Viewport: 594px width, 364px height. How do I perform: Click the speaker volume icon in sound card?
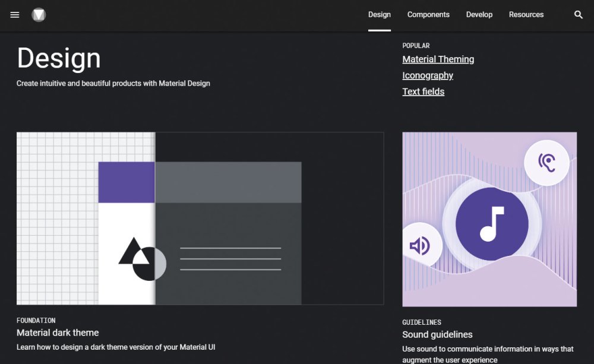point(420,246)
